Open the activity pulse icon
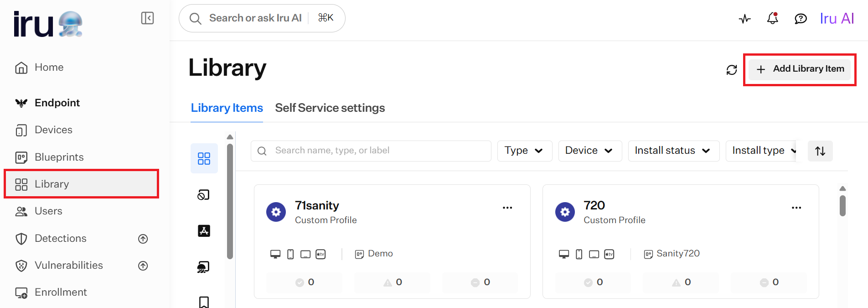Image resolution: width=868 pixels, height=308 pixels. [x=744, y=19]
